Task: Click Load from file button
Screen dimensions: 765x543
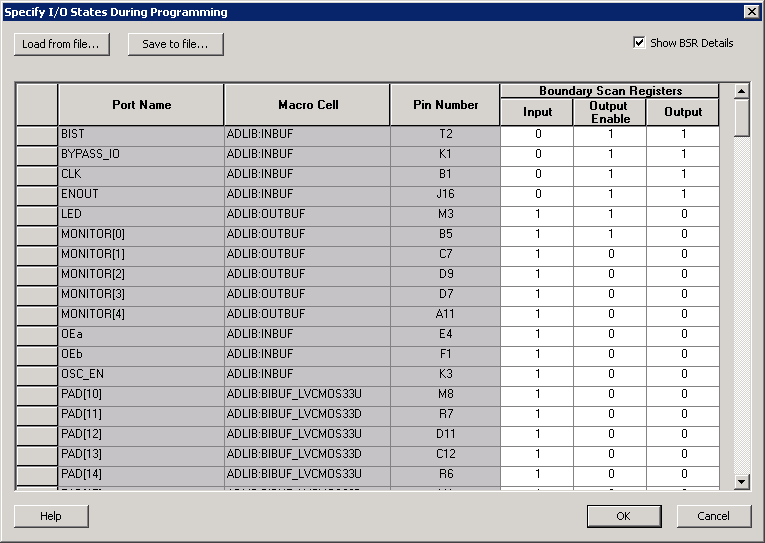Action: (61, 44)
